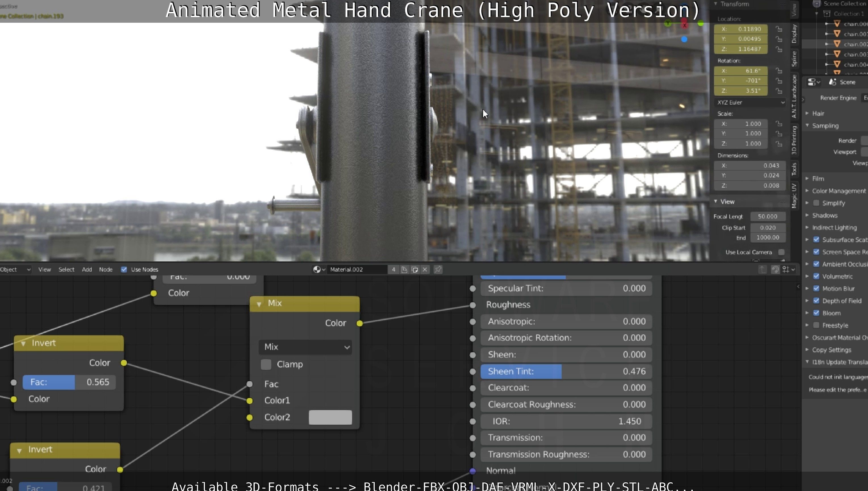
Task: Toggle the Ambient Occlusion checkbox
Action: [x=816, y=264]
